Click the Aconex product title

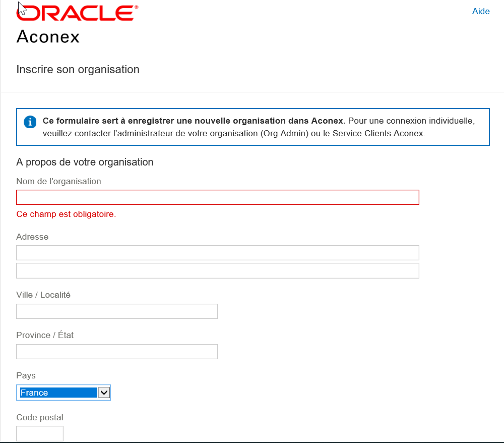tap(48, 37)
